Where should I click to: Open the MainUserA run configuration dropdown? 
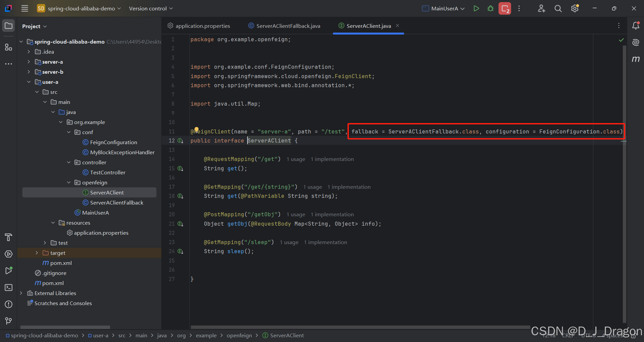[x=443, y=8]
